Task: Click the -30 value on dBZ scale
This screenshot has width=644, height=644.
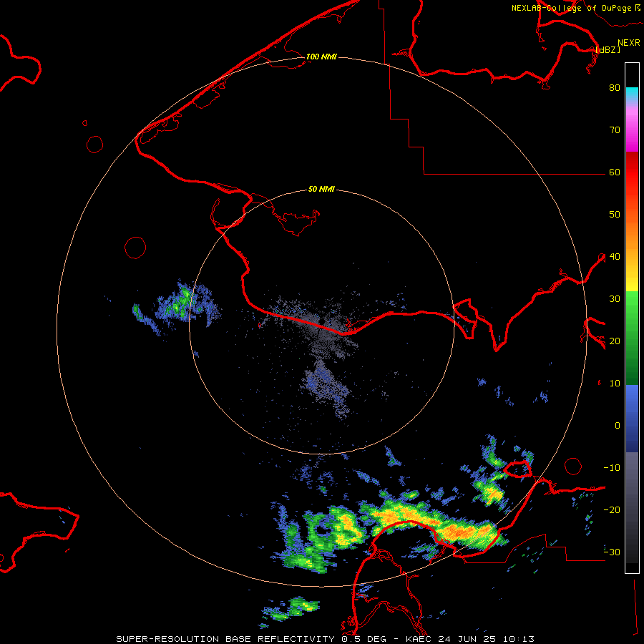Action: (612, 552)
